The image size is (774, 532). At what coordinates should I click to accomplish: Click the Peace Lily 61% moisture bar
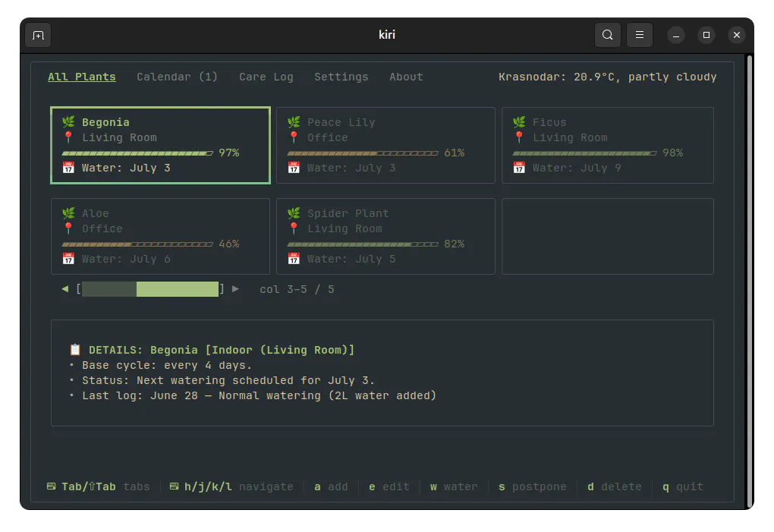[x=363, y=153]
